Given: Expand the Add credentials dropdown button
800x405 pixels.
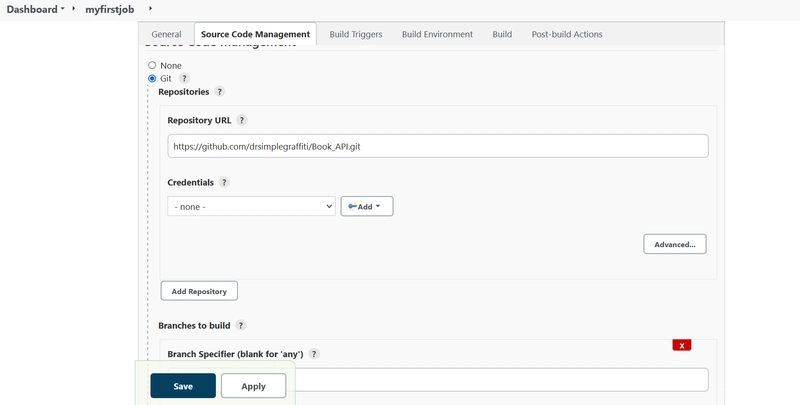Looking at the screenshot, I should [x=367, y=206].
